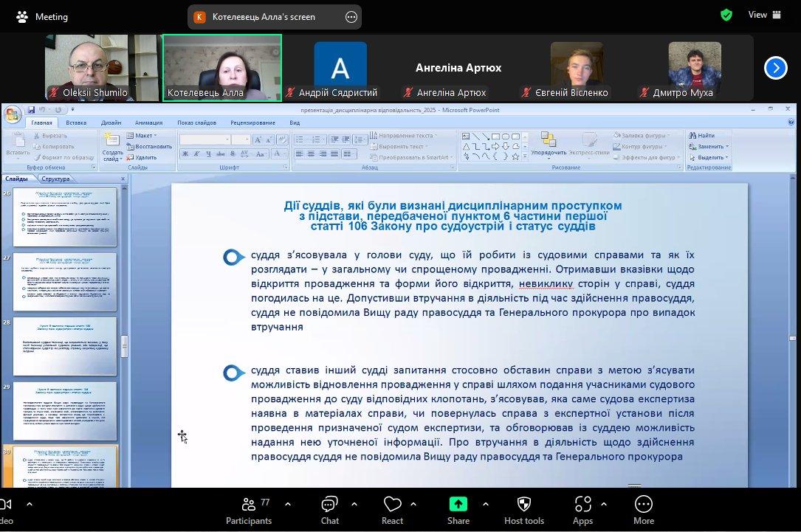This screenshot has width=801, height=532.
Task: Click the Increase Indent icon
Action: pyautogui.click(x=346, y=139)
